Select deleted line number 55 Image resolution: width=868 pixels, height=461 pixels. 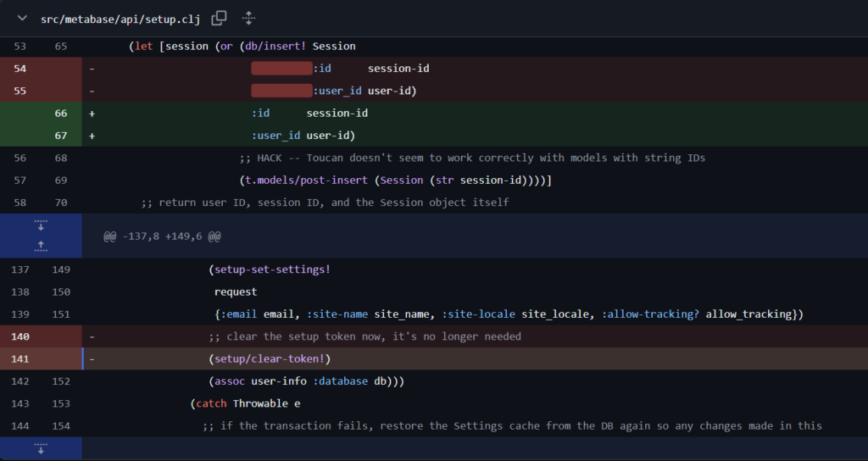(20, 91)
